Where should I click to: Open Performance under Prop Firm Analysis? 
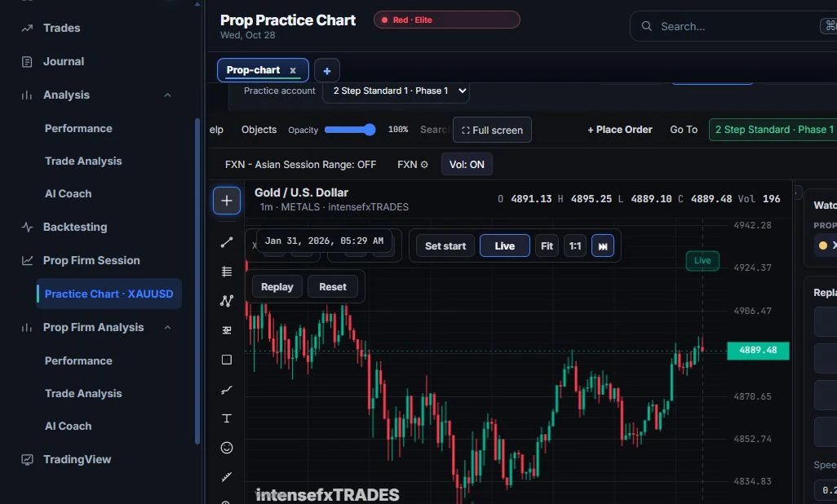[78, 360]
